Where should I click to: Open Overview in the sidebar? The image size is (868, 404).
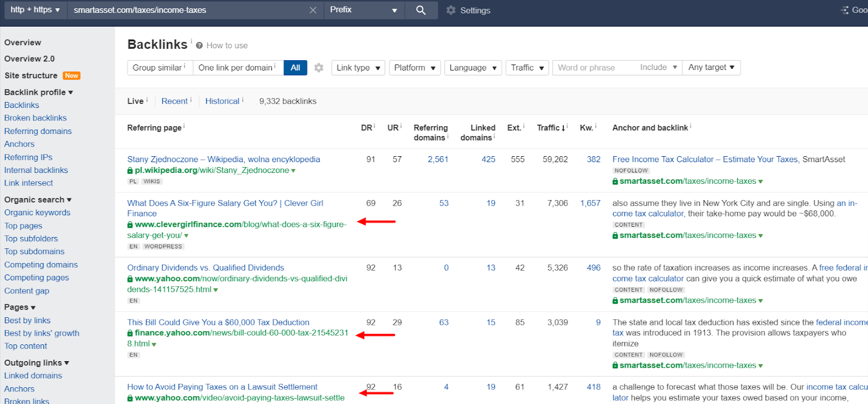pyautogui.click(x=23, y=42)
